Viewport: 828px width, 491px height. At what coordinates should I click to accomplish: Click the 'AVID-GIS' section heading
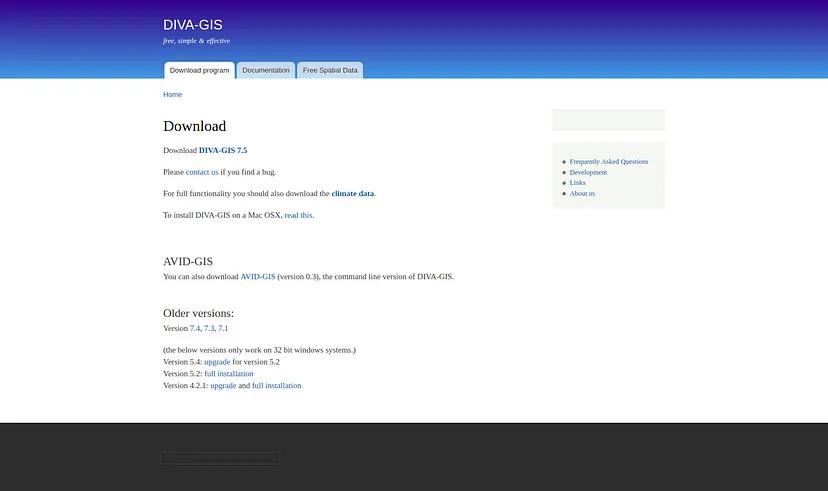click(188, 261)
